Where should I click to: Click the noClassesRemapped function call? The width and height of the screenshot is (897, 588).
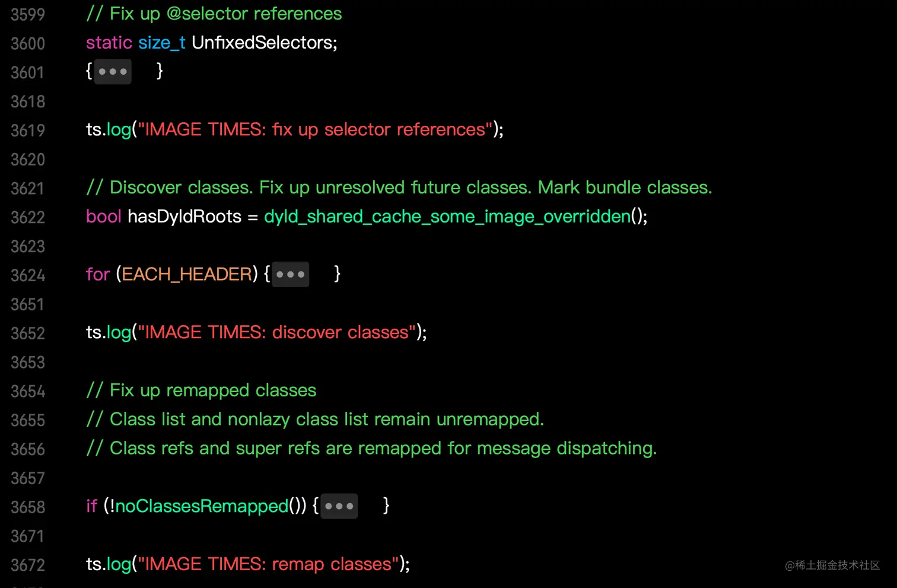click(201, 506)
